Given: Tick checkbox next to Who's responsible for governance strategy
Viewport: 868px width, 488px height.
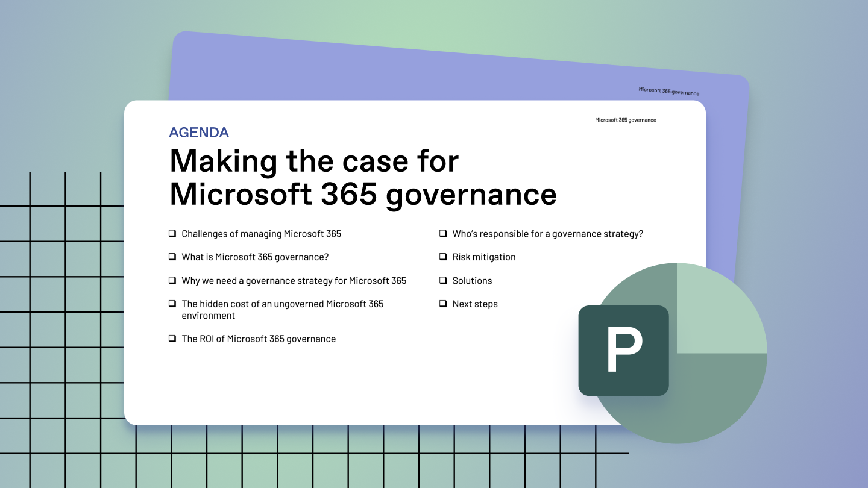Looking at the screenshot, I should point(442,233).
